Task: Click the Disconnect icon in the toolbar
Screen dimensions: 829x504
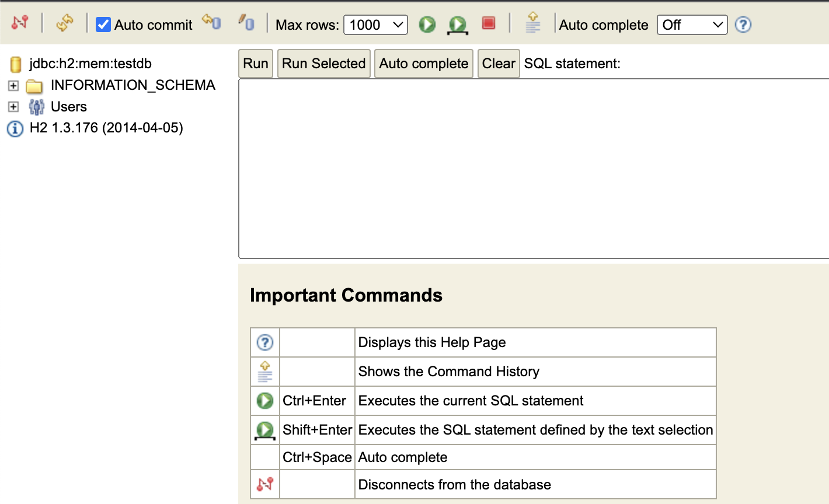Action: coord(20,23)
